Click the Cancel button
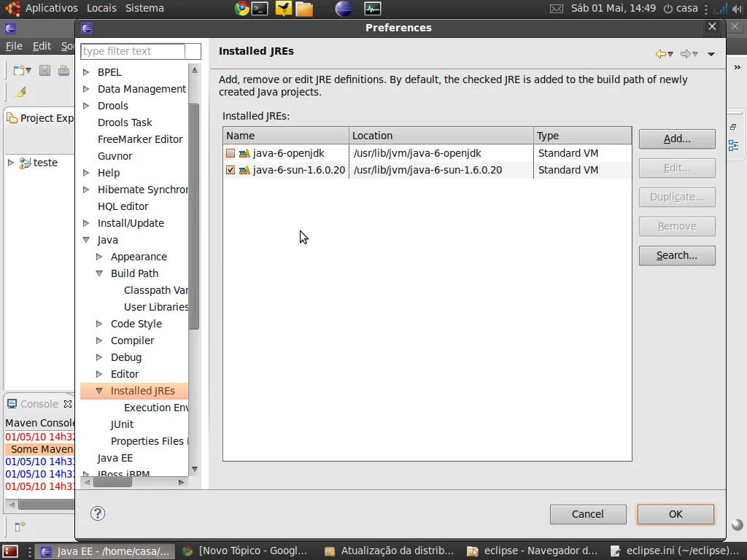The height and width of the screenshot is (560, 747). point(588,514)
